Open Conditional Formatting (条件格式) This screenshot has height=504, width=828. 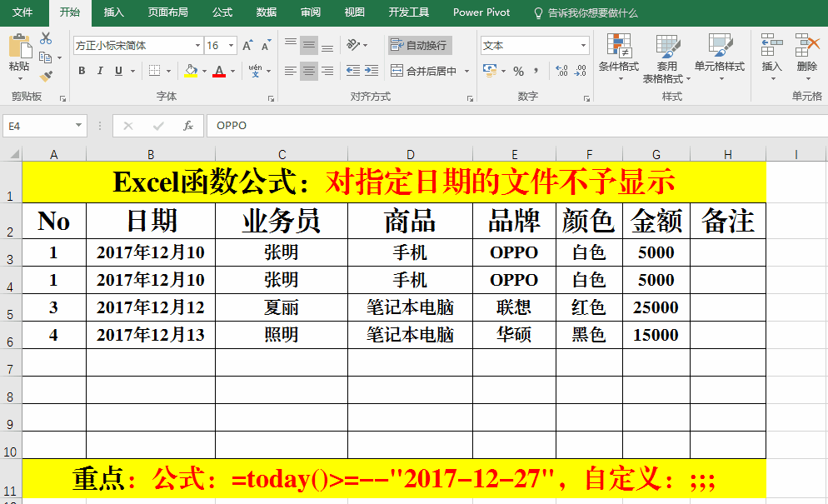click(x=618, y=57)
